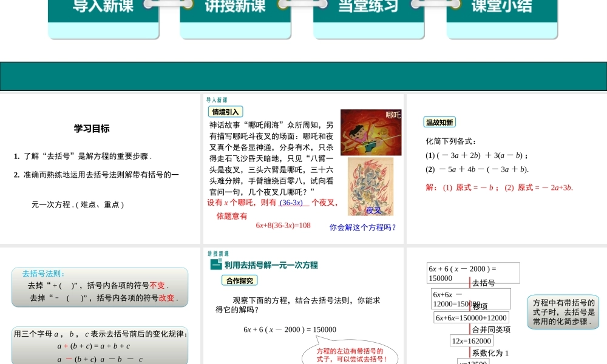Click the step label 系数化为 1

(490, 353)
